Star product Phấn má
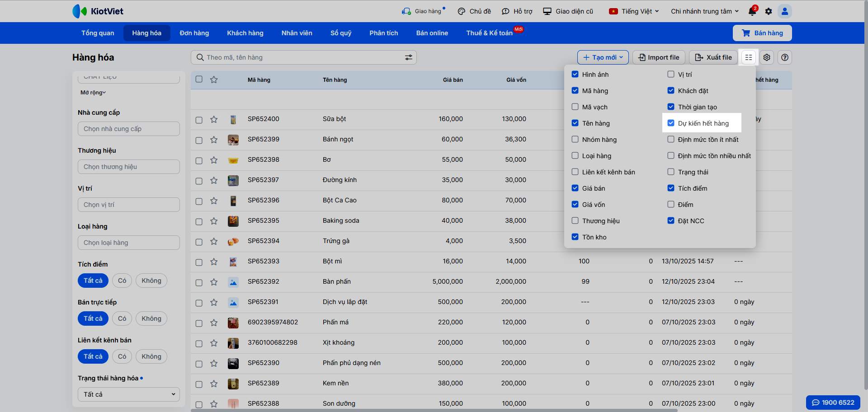 tap(214, 323)
